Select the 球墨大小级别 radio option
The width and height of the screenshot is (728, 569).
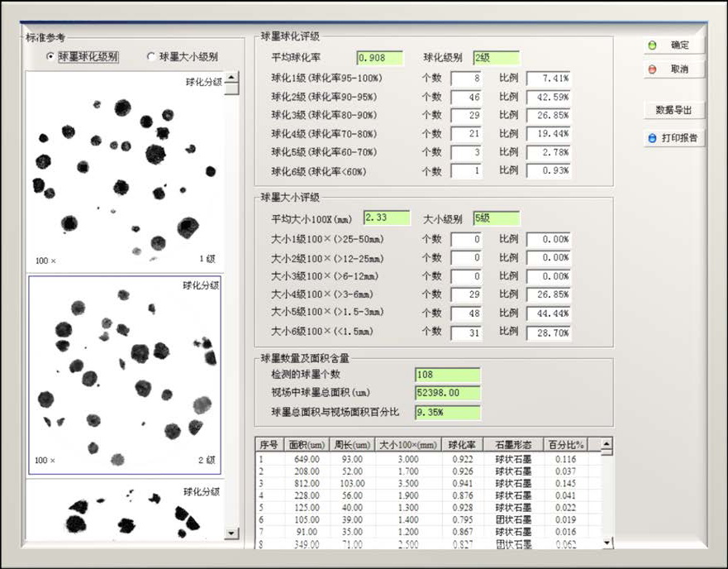[x=151, y=57]
